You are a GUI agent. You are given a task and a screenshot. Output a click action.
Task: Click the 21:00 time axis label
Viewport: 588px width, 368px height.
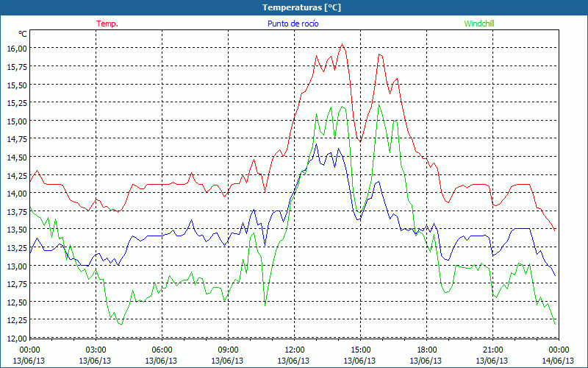click(x=492, y=350)
